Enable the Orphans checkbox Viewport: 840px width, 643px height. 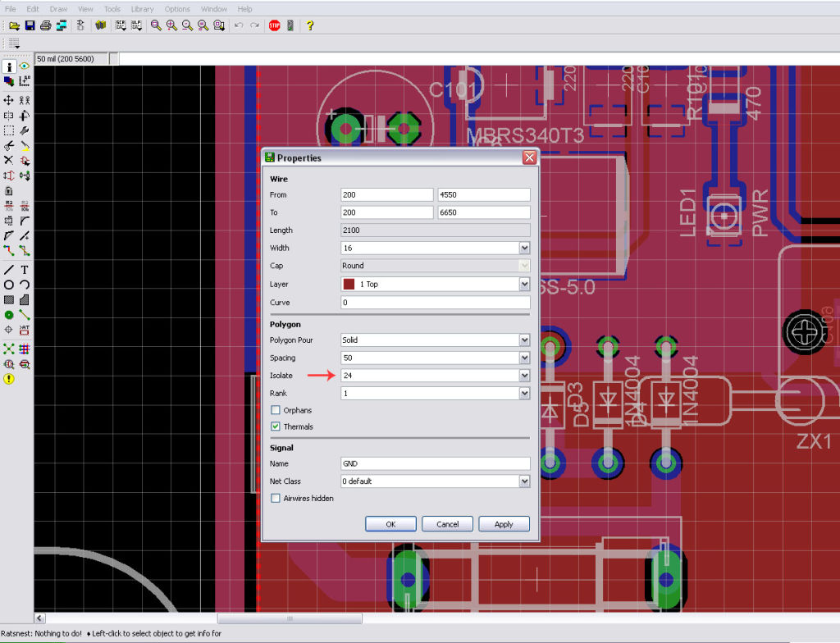(x=276, y=410)
